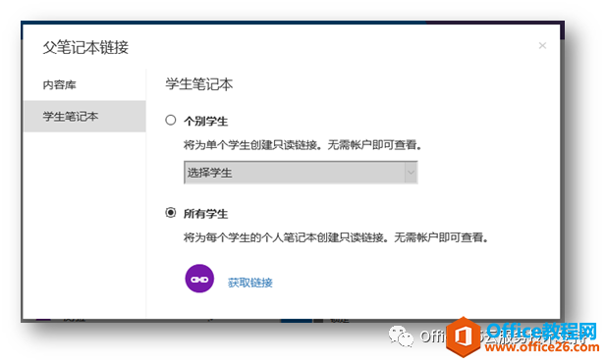
Task: Select the 所有学生 radio button
Action: coord(171,213)
